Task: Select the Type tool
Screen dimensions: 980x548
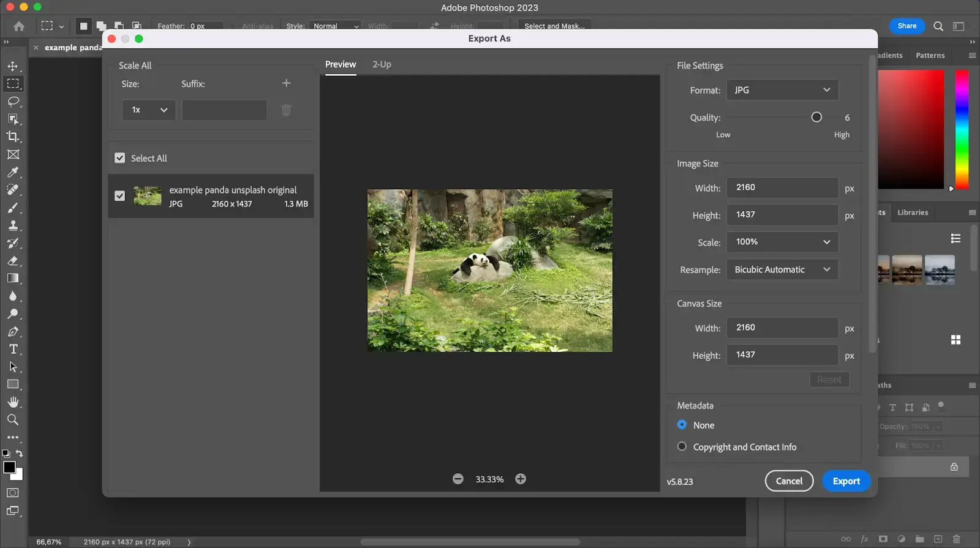Action: coord(13,349)
